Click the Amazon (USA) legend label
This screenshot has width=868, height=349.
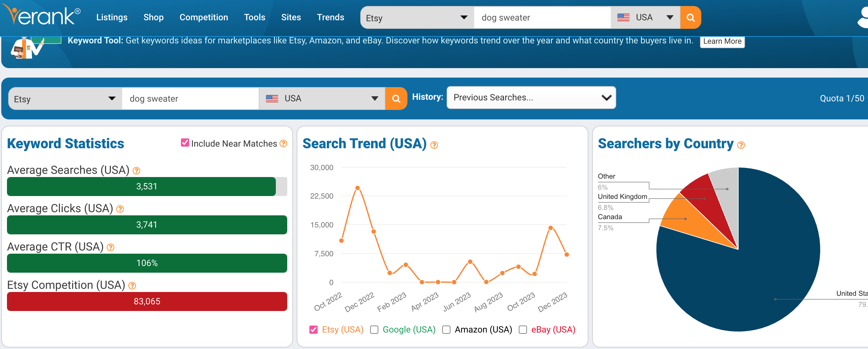coord(483,329)
